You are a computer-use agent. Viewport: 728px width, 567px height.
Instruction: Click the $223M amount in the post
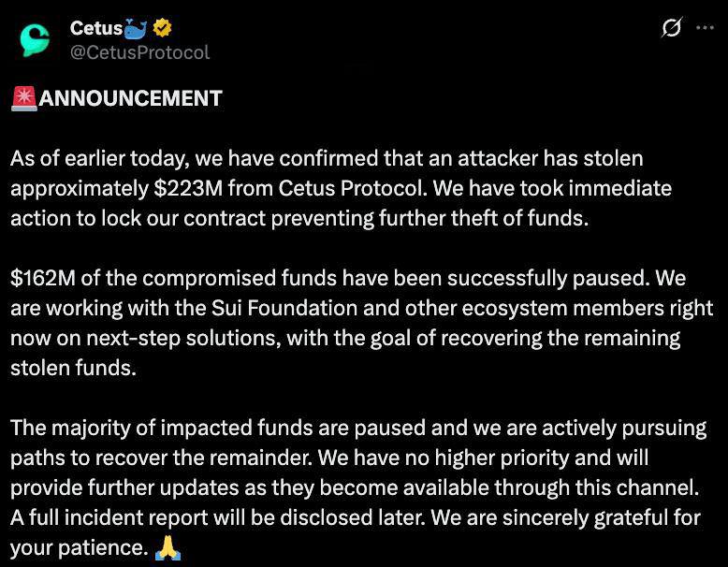[x=188, y=189]
